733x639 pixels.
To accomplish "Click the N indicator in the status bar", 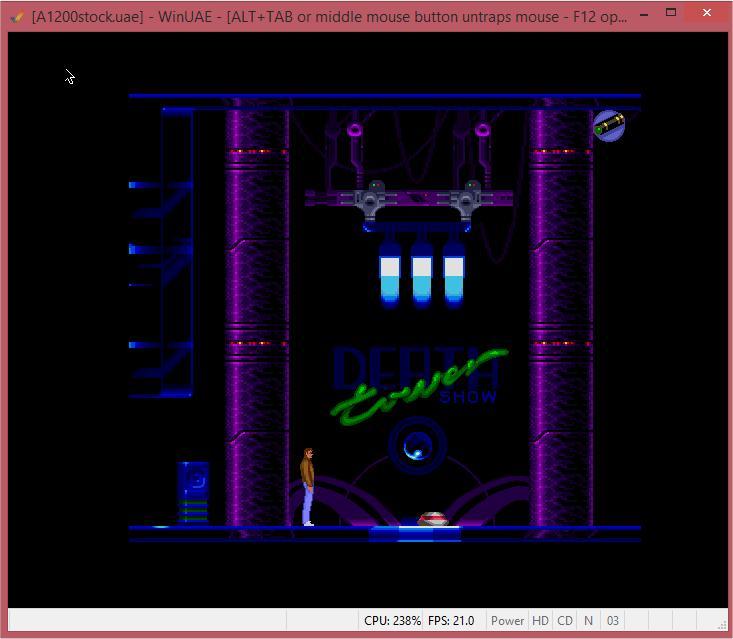I will coord(589,621).
